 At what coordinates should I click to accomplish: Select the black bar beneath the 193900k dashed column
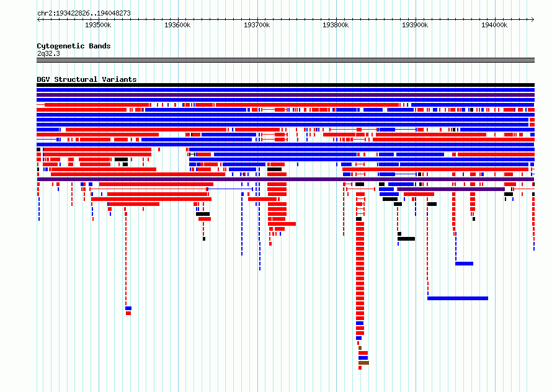(x=406, y=239)
